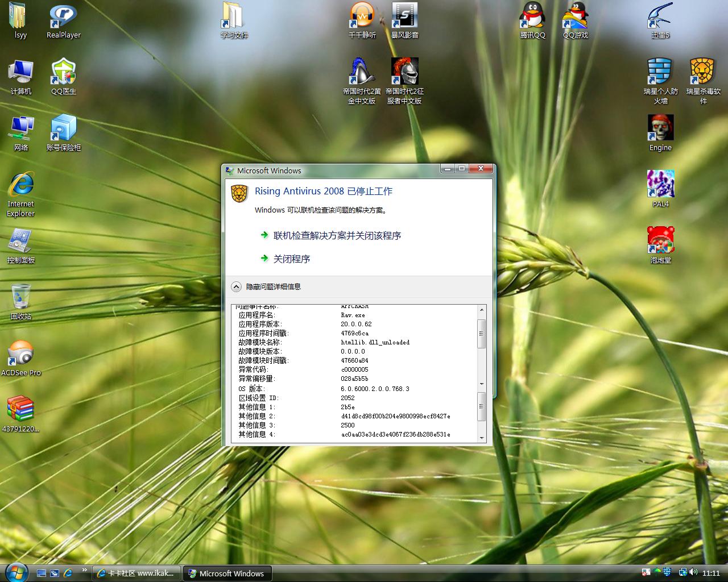Click 联机检查解决方案并关闭该程序 link
This screenshot has height=582, width=728.
click(337, 235)
